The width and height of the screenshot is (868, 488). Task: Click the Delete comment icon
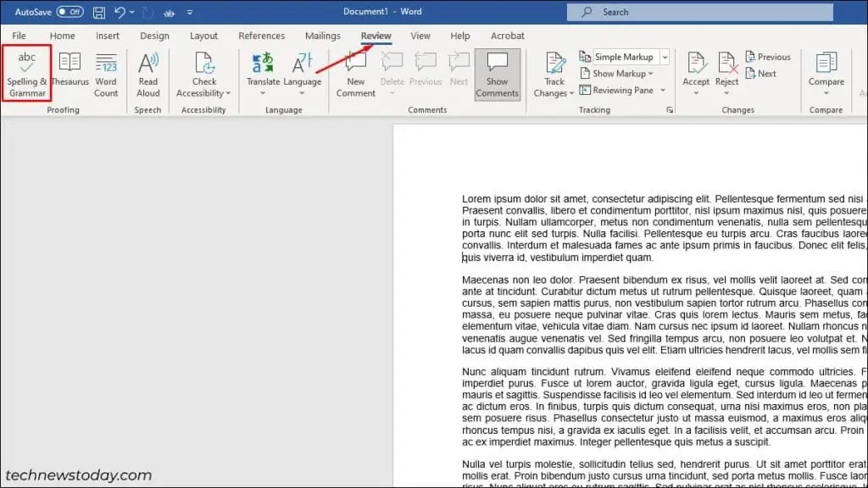coord(392,69)
